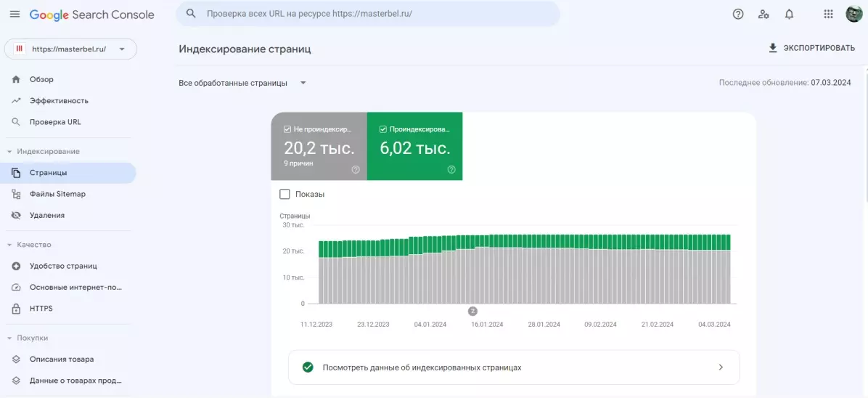The image size is (868, 398).
Task: Open the notifications bell
Action: 790,15
